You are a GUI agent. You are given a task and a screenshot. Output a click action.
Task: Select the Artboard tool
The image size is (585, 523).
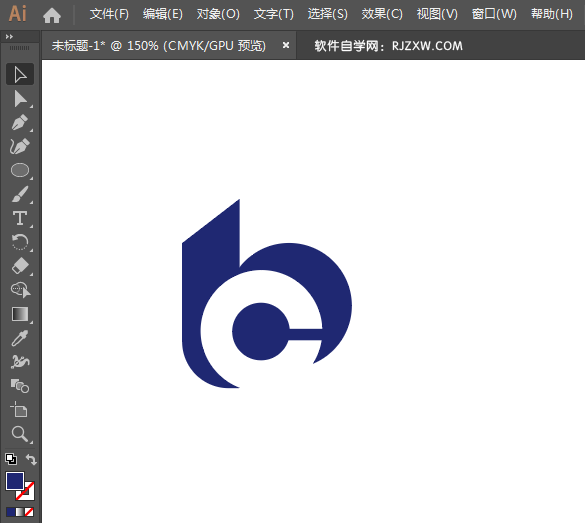tap(20, 410)
